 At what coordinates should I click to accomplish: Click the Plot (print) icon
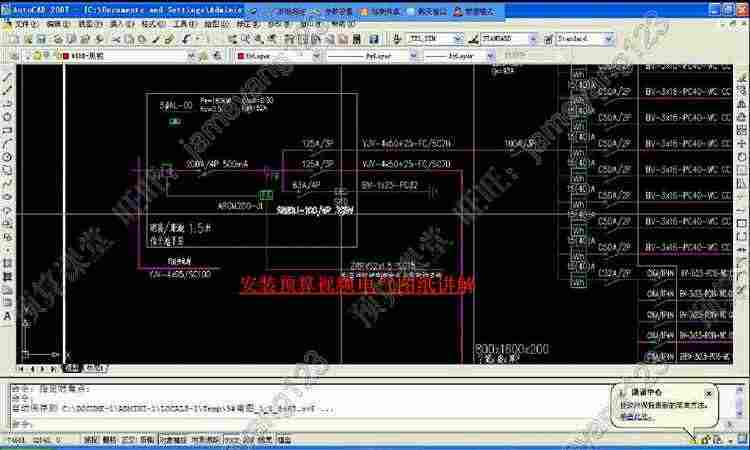point(58,39)
